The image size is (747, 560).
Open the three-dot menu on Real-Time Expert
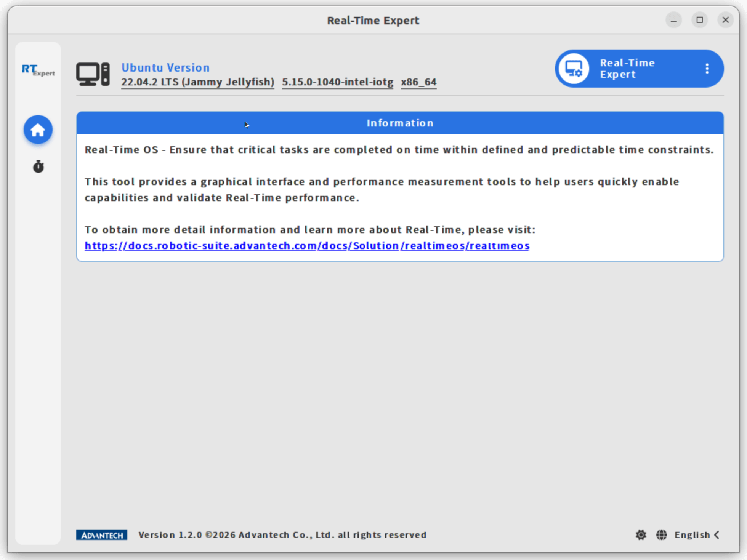click(x=707, y=69)
